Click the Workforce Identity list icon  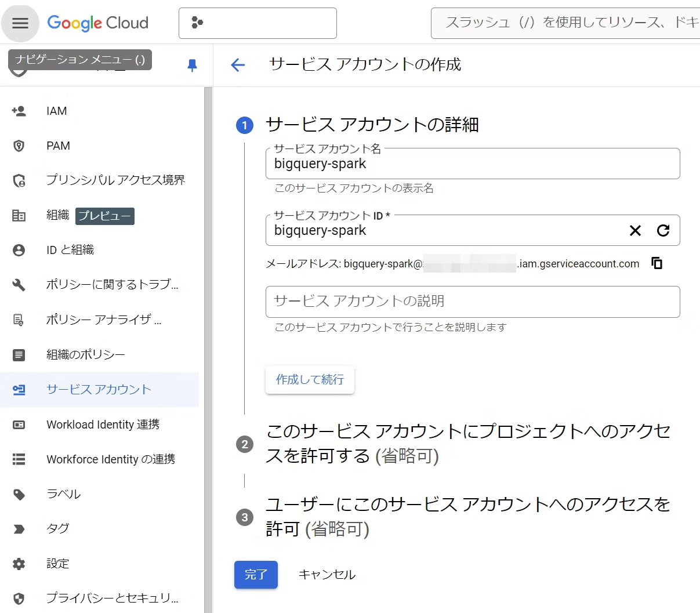click(x=19, y=459)
